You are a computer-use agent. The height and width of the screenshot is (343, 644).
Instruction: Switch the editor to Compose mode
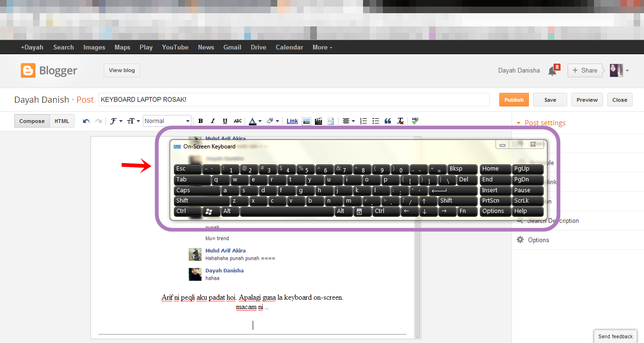pos(32,121)
